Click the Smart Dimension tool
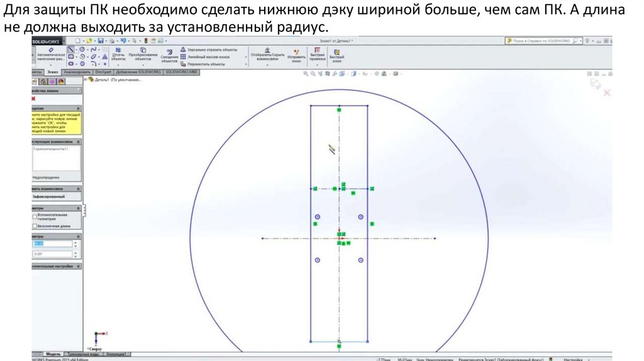This screenshot has width=644, height=361. point(51,54)
